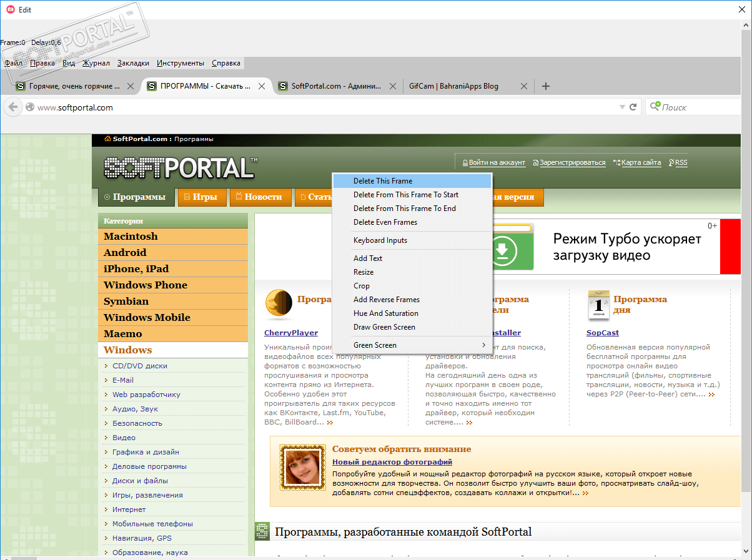Switch to the Горячие, очень горячие tab

(x=74, y=86)
